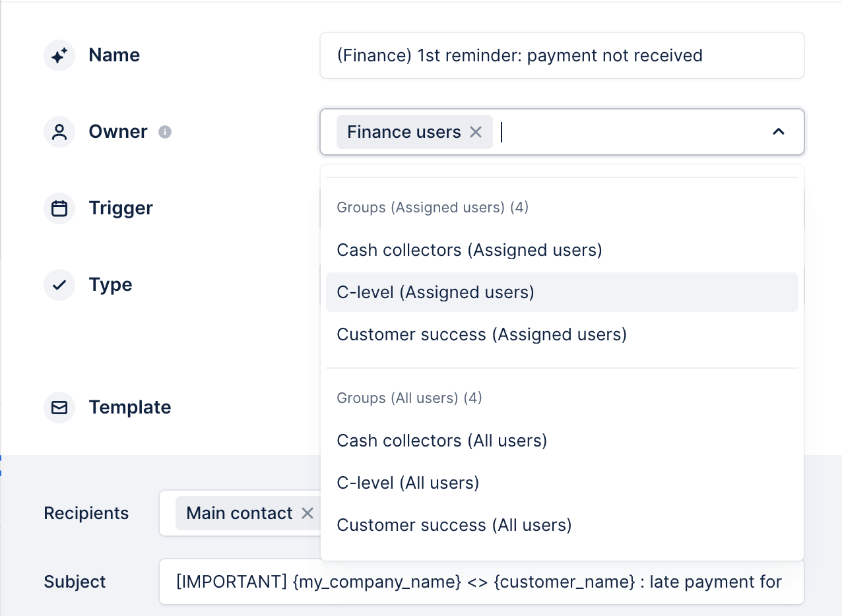Click inside the Owner search input
This screenshot has width=842, height=616.
tap(627, 132)
